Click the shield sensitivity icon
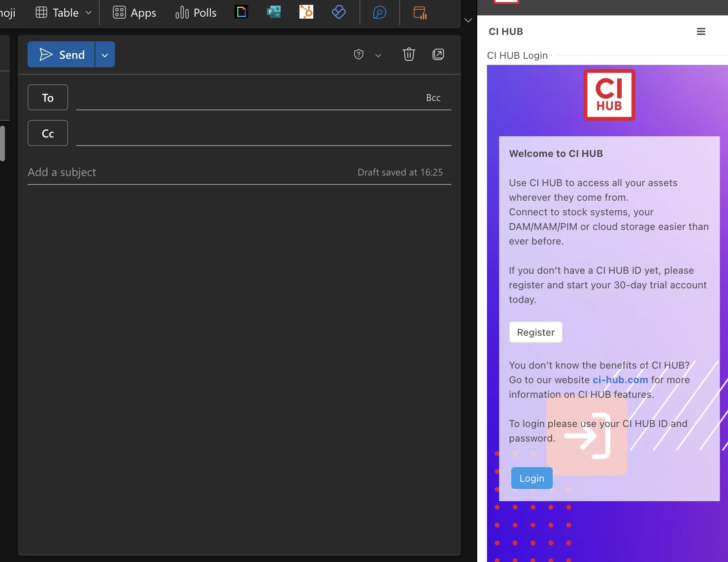Image resolution: width=728 pixels, height=562 pixels. point(359,54)
